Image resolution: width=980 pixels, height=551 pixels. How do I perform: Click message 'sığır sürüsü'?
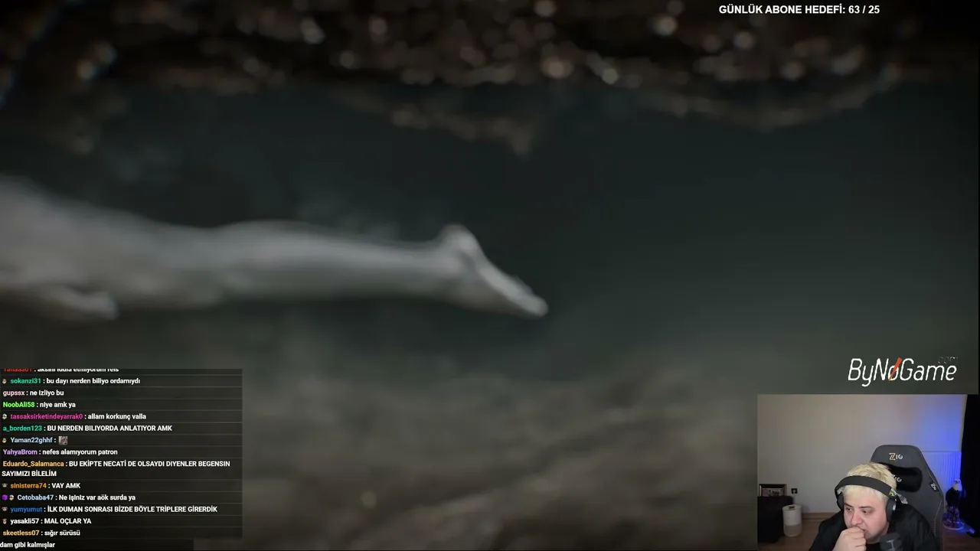[x=62, y=533]
